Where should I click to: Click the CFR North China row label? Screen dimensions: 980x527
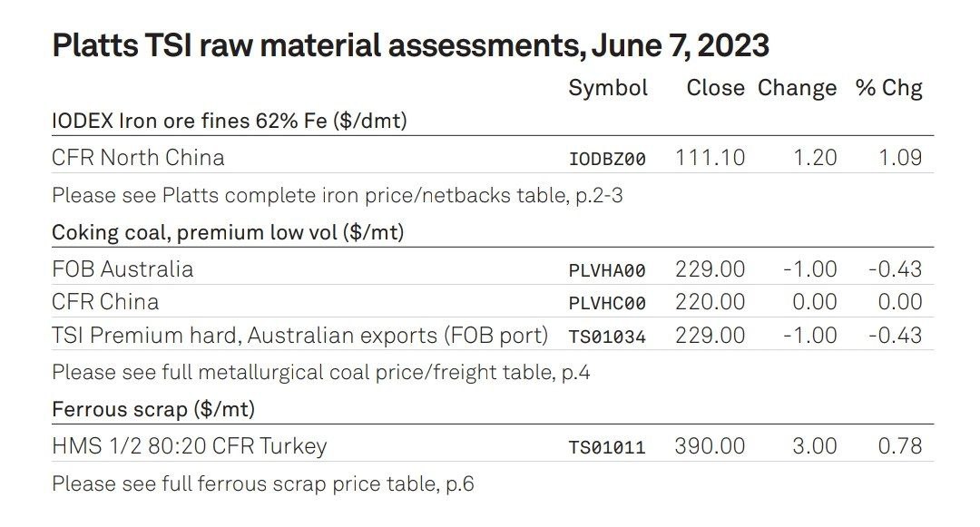coord(138,157)
